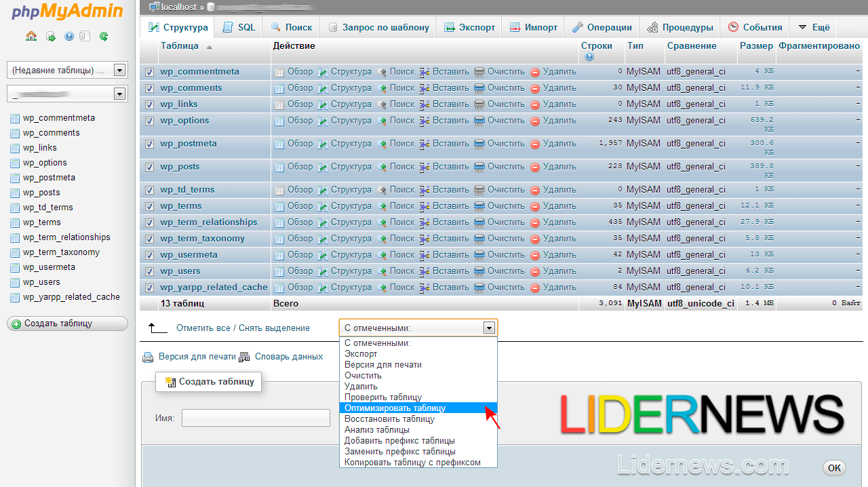Screen dimensions: 868x487
Task: Click the green log out icon
Action: pos(51,37)
